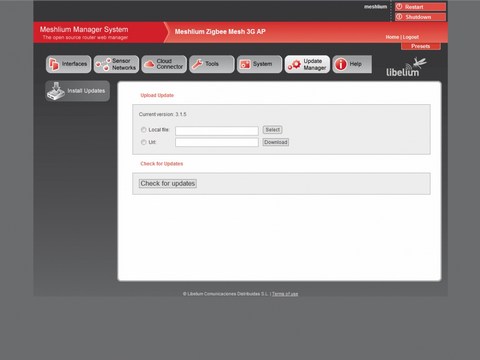Open the Interfaces tab

68,64
